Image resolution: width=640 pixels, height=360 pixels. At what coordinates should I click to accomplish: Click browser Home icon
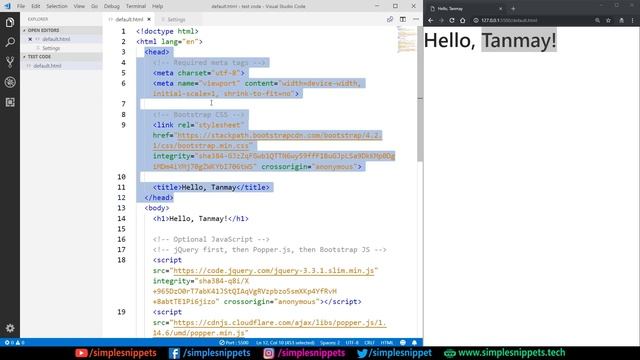click(462, 20)
